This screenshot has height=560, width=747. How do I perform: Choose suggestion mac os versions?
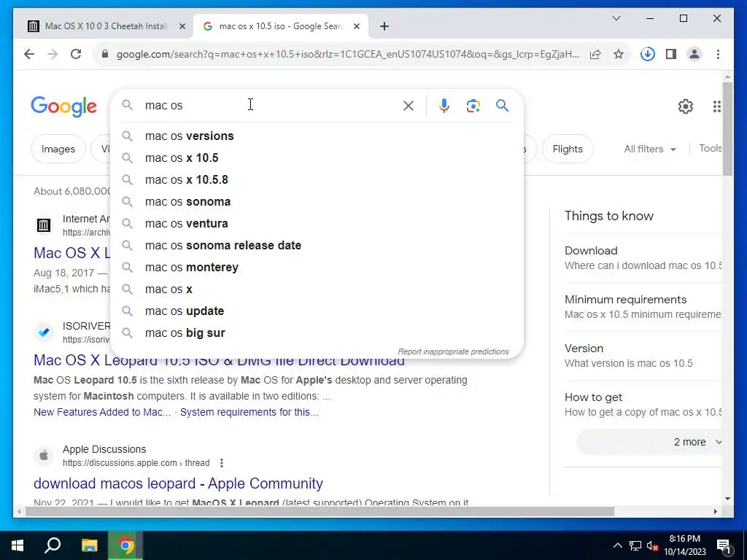317,136
